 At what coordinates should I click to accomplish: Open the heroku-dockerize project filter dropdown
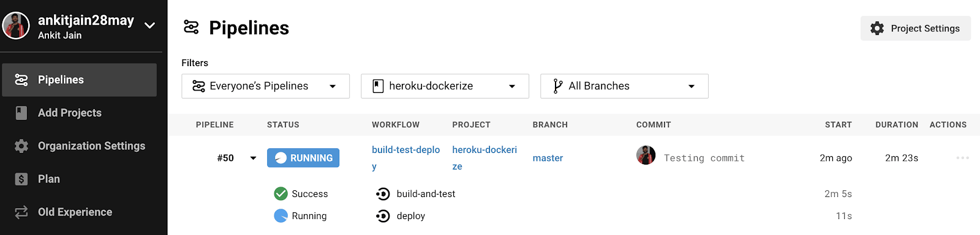tap(445, 86)
